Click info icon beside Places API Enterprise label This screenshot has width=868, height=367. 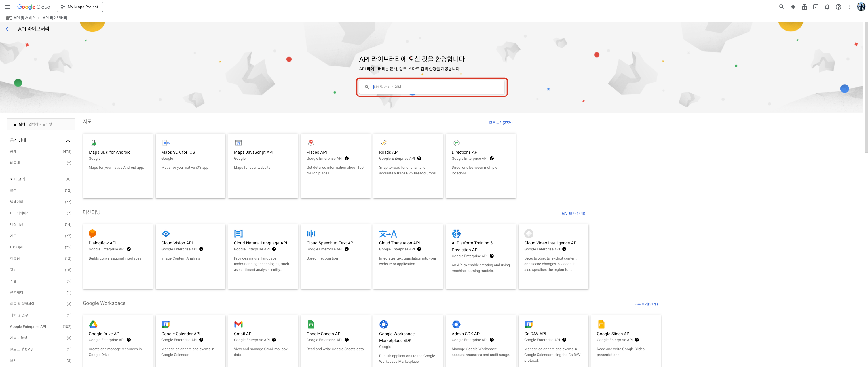click(x=347, y=158)
